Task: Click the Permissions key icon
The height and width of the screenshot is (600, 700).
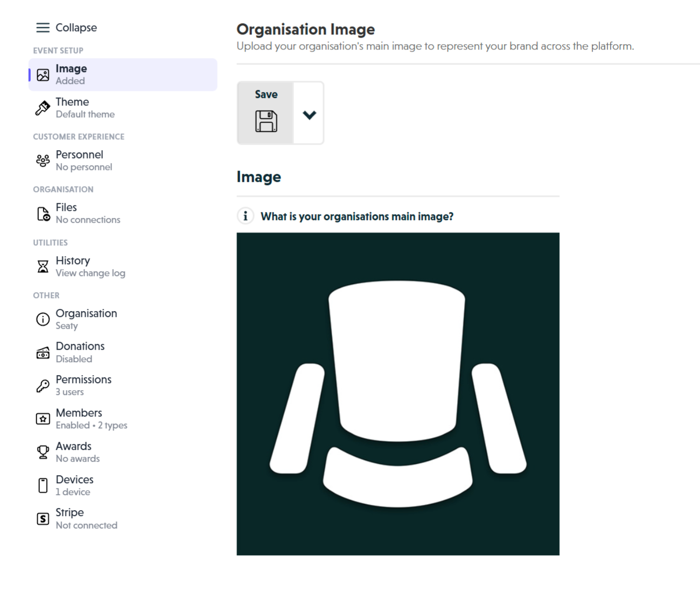Action: 43,385
